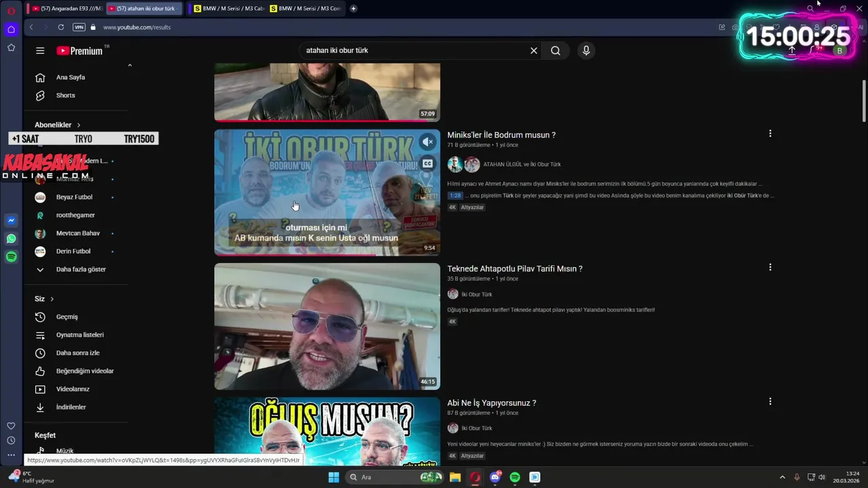The height and width of the screenshot is (488, 868).
Task: Reload the page in Opera
Action: (x=61, y=27)
